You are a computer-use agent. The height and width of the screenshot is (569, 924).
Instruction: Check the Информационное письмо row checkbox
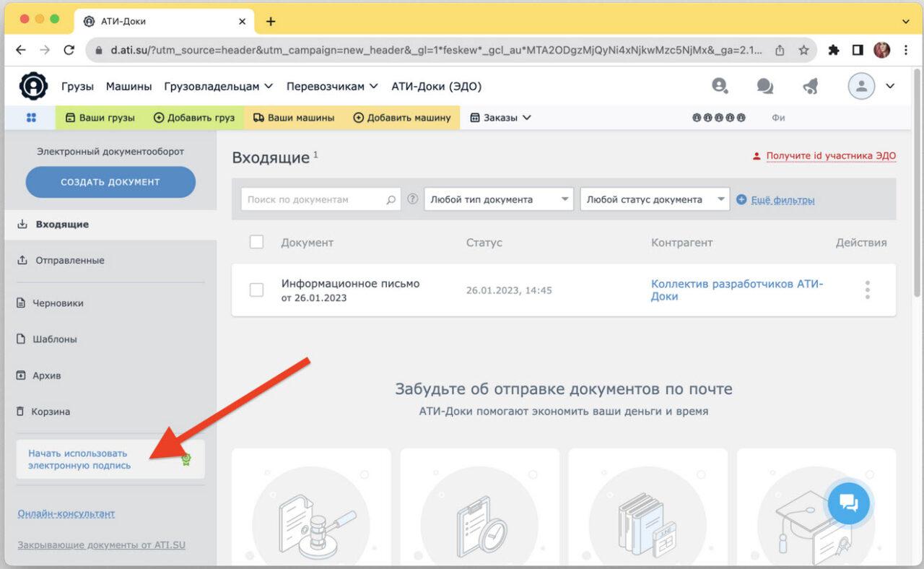256,290
